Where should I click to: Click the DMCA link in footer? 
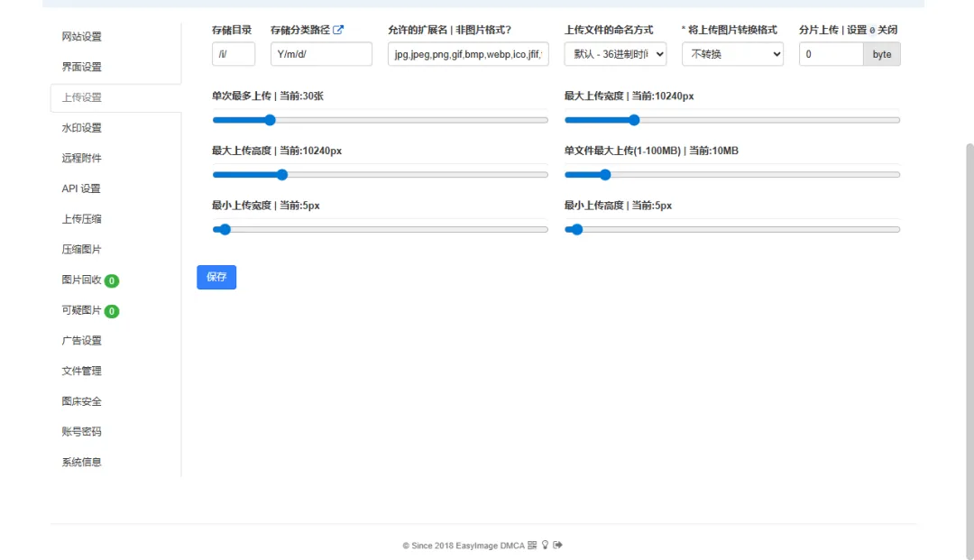(x=514, y=546)
